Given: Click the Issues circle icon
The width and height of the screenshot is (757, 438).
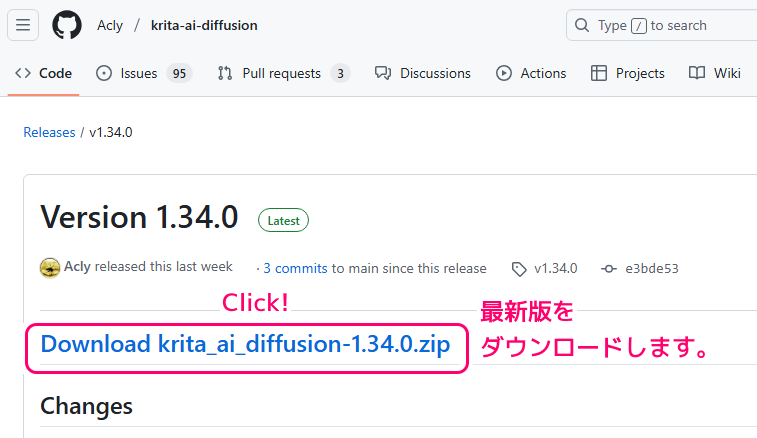Looking at the screenshot, I should pos(104,73).
